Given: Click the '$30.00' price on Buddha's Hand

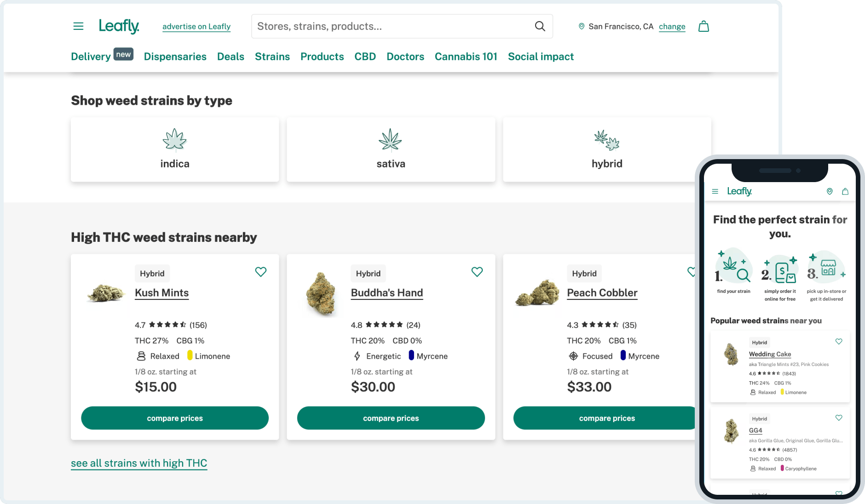Looking at the screenshot, I should (x=373, y=387).
